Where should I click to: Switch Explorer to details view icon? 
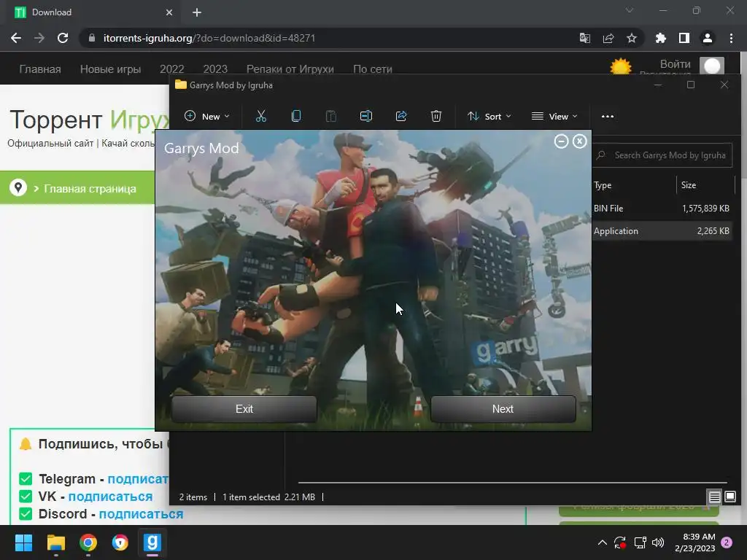point(714,497)
